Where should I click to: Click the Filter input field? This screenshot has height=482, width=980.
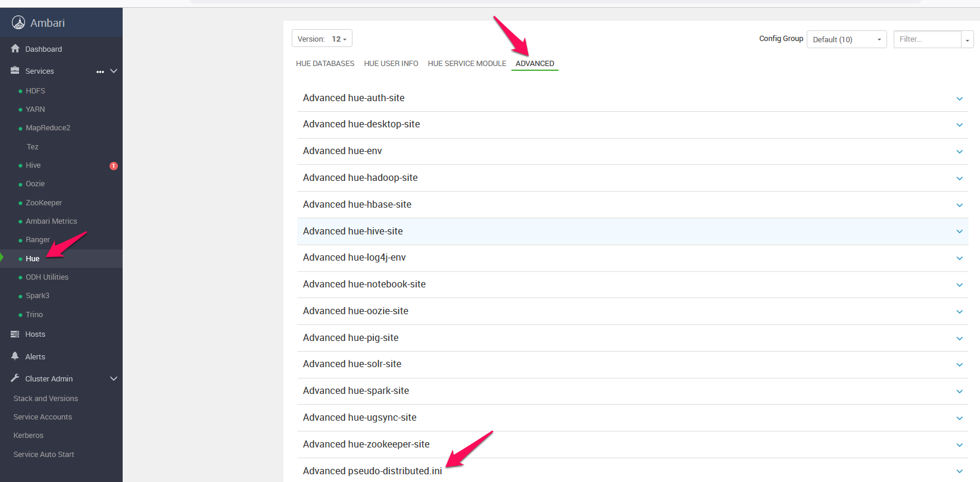pos(928,39)
